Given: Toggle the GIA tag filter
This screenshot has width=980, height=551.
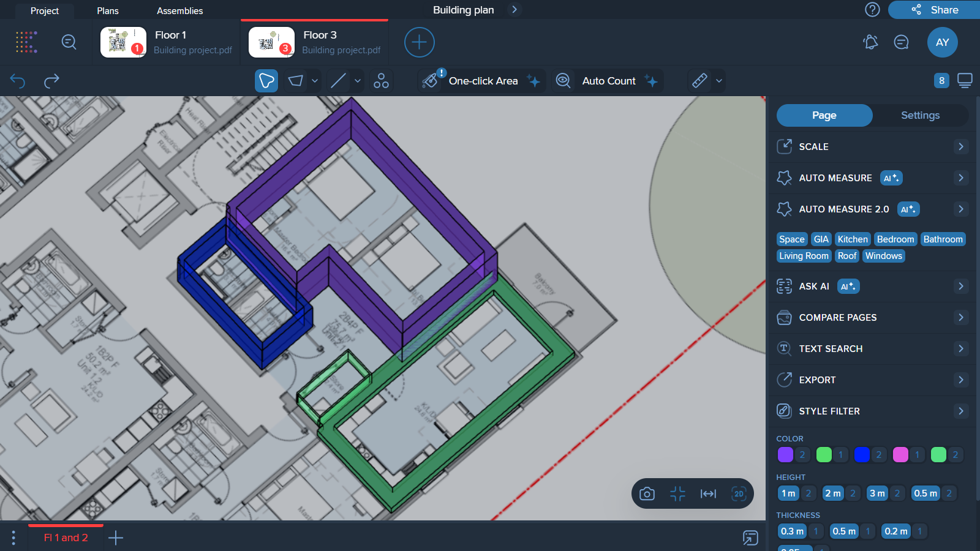Looking at the screenshot, I should click(x=821, y=239).
